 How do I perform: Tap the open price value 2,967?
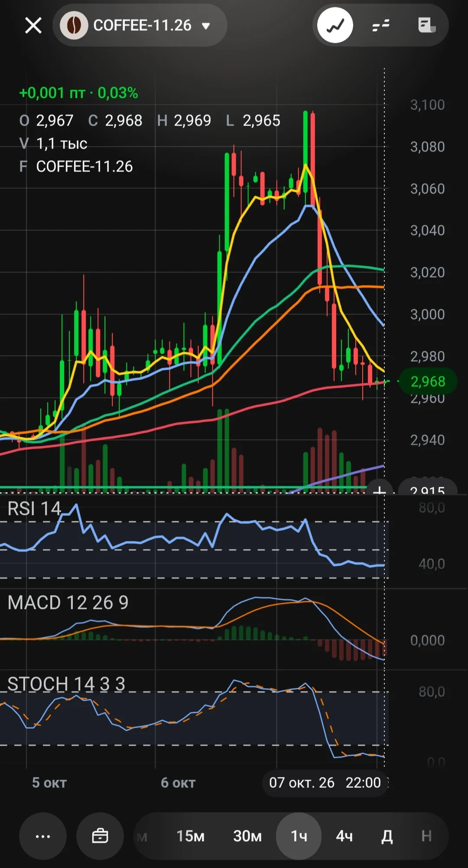[55, 120]
